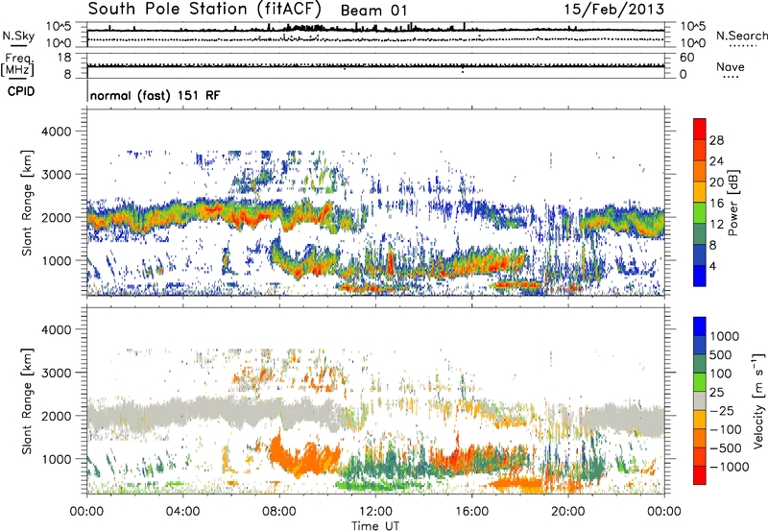Click the 'South Pole Station (fitACF)' title
The width and height of the screenshot is (768, 532).
[204, 9]
